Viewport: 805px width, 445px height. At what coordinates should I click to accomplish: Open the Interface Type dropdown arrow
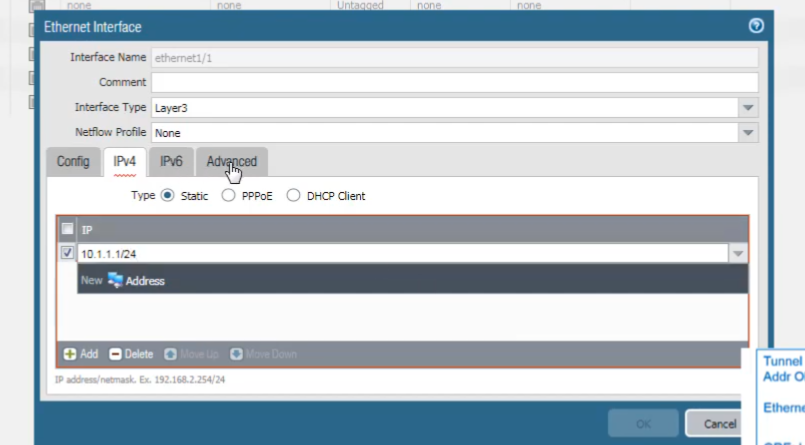click(748, 108)
